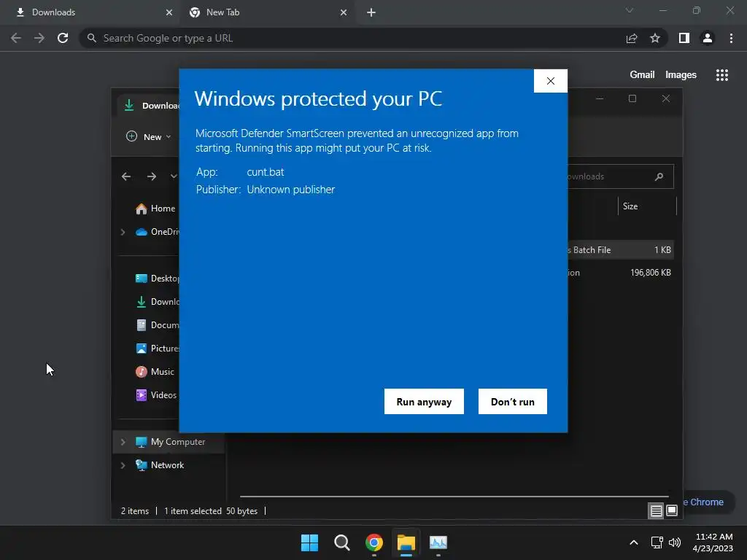
Task: Open network status tray icon
Action: click(x=657, y=542)
